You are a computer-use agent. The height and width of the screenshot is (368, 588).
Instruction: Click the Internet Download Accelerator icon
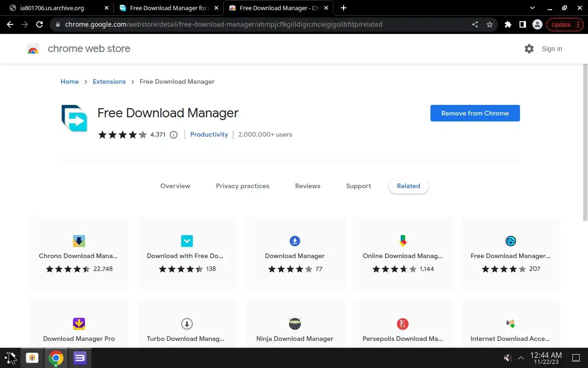510,324
